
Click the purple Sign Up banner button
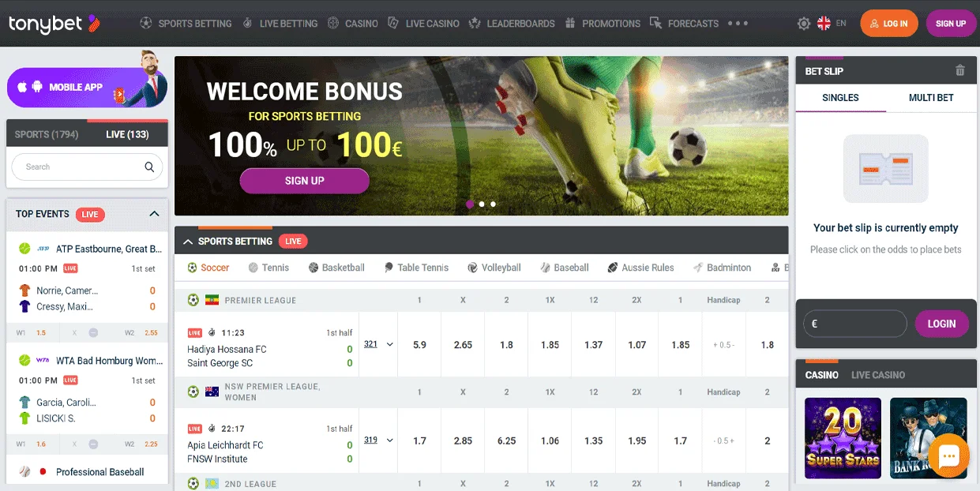pyautogui.click(x=305, y=181)
